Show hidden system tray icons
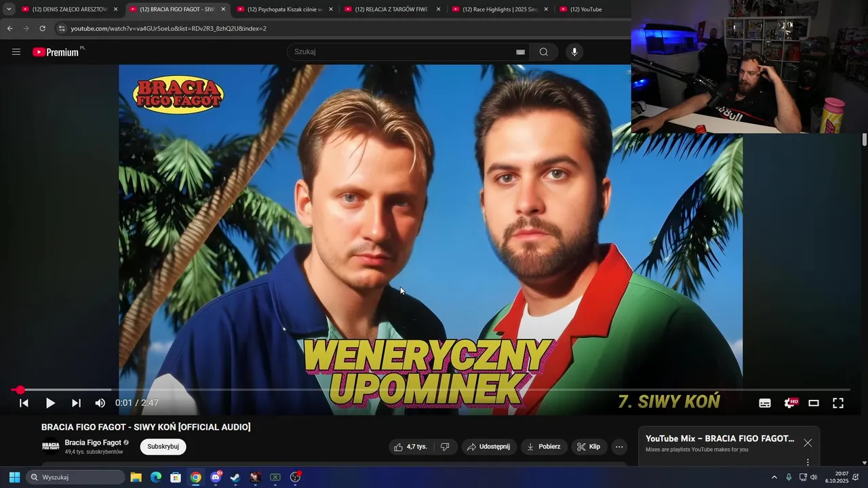This screenshot has height=488, width=868. coord(774,477)
